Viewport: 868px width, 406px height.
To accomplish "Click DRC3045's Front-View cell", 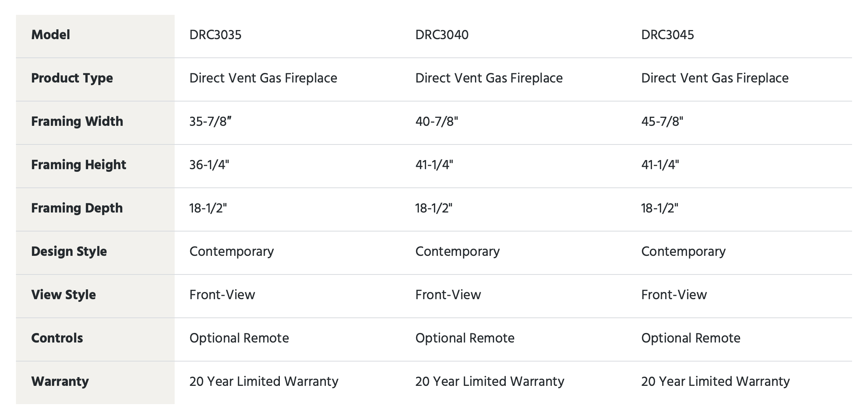I will [674, 295].
